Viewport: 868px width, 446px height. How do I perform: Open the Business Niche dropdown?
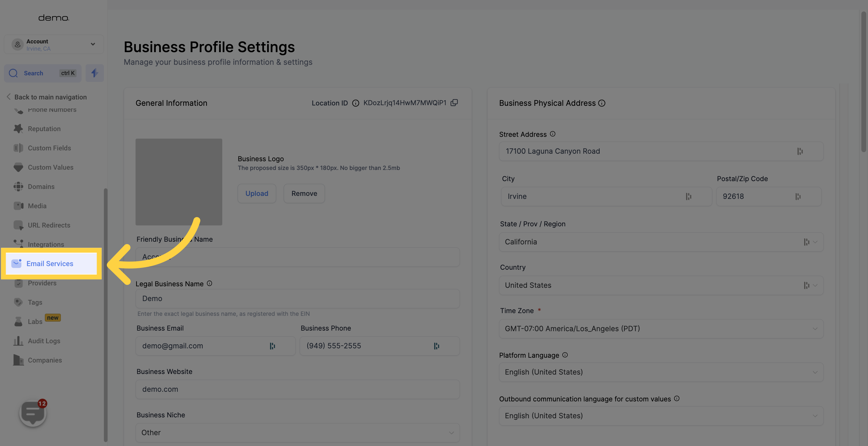click(x=298, y=432)
